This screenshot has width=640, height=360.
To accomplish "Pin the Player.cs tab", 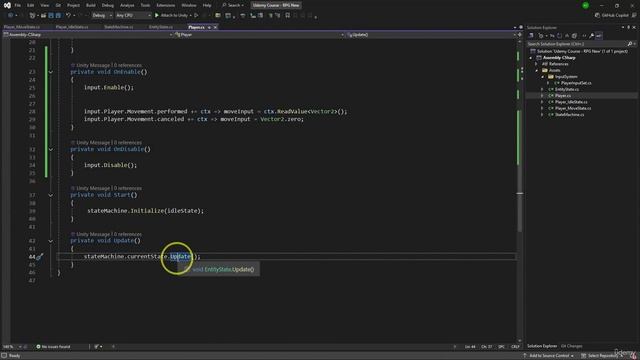I will click(x=209, y=27).
